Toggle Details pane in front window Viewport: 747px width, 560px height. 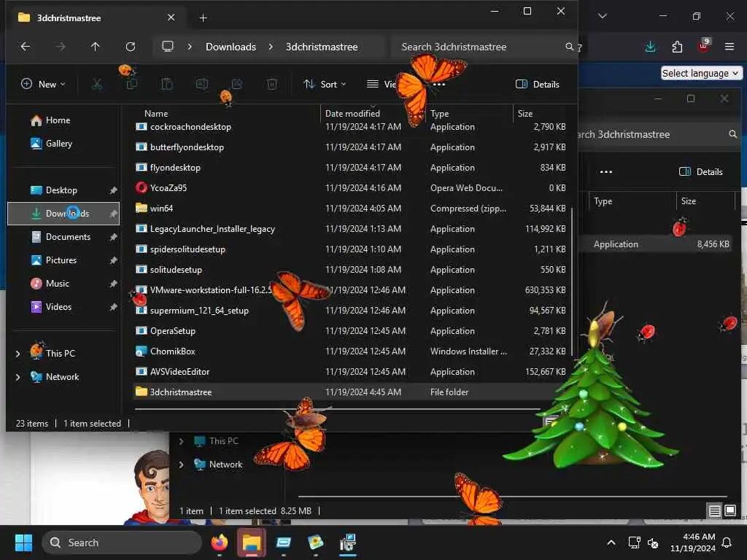pyautogui.click(x=538, y=85)
